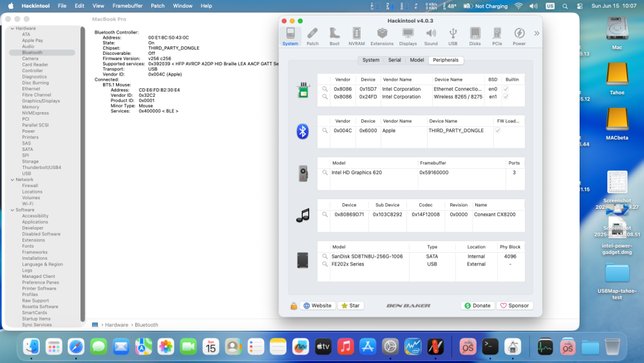Click the volume icon in menu bar
Screen dimensions: 644x363
pos(533,6)
